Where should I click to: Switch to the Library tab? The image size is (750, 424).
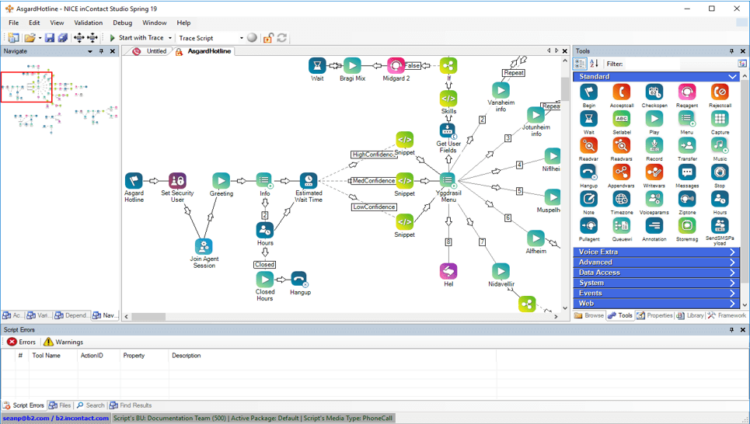click(690, 315)
